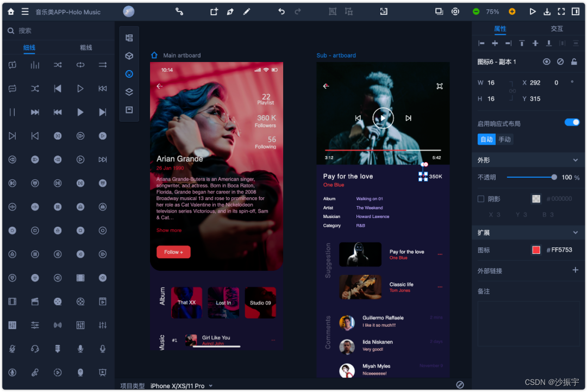
Task: Toggle element visibility eye icon
Action: click(546, 61)
